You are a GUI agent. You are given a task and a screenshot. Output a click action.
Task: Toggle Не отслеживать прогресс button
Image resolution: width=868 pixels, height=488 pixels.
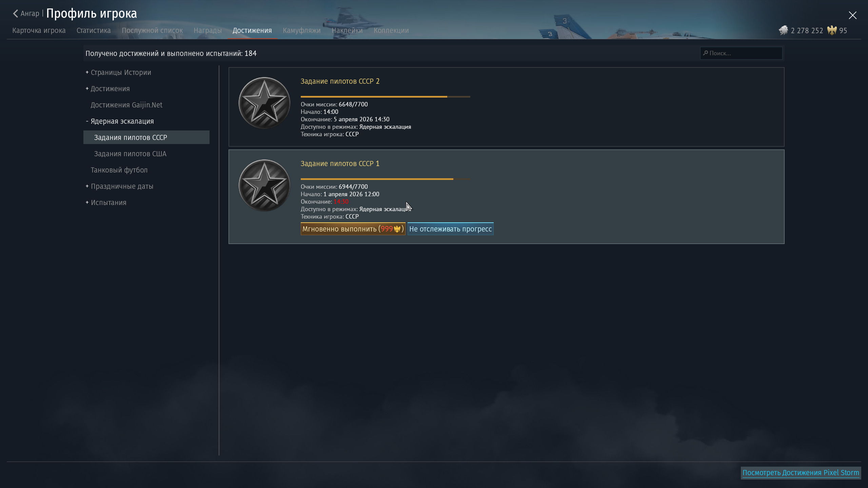[x=450, y=229]
